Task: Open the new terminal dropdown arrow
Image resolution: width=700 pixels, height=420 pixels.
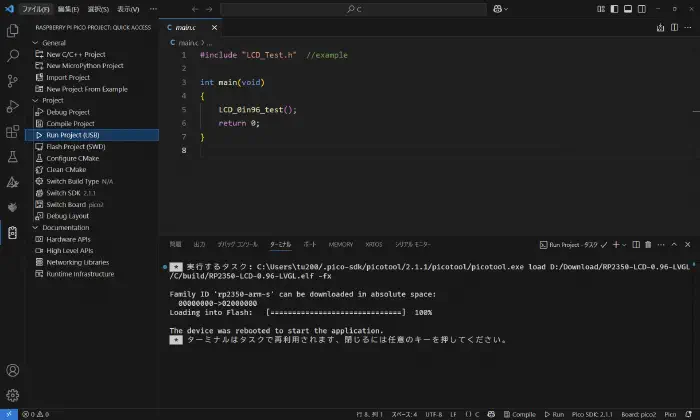Action: (625, 244)
